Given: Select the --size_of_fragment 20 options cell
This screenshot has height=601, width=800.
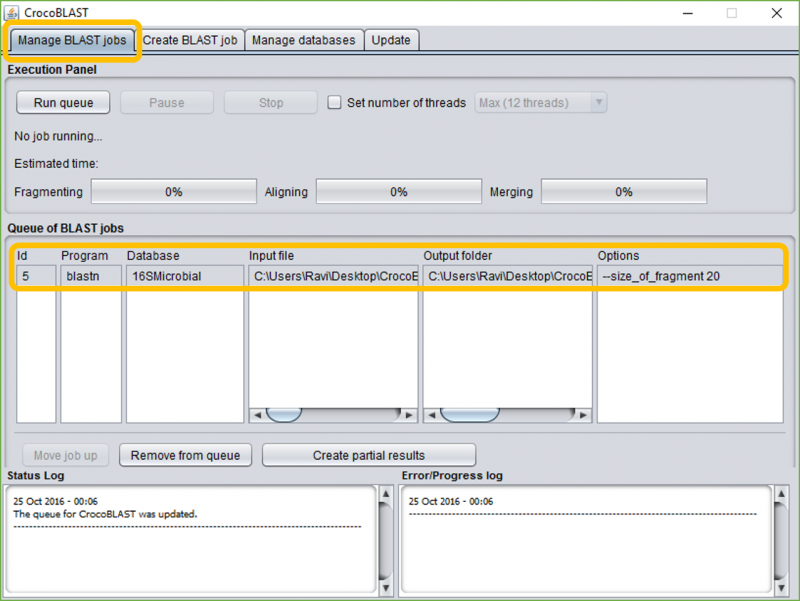Looking at the screenshot, I should pos(690,276).
